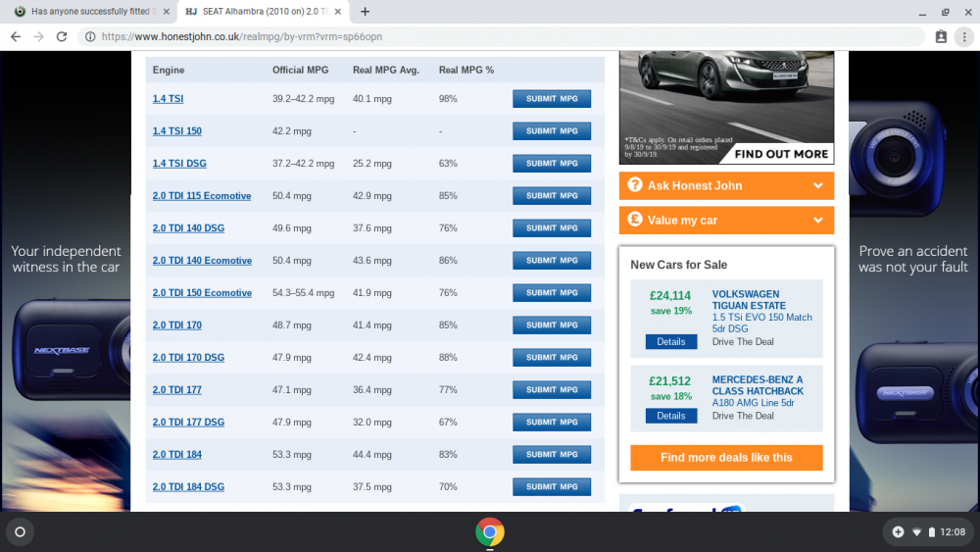Submit MPG for 2.0 TDI 177 DSG

[x=552, y=422]
